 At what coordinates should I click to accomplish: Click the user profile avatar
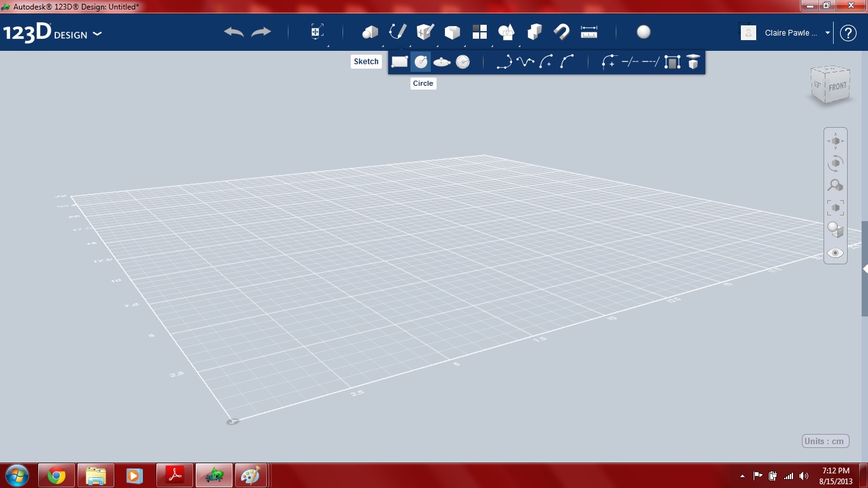[749, 32]
